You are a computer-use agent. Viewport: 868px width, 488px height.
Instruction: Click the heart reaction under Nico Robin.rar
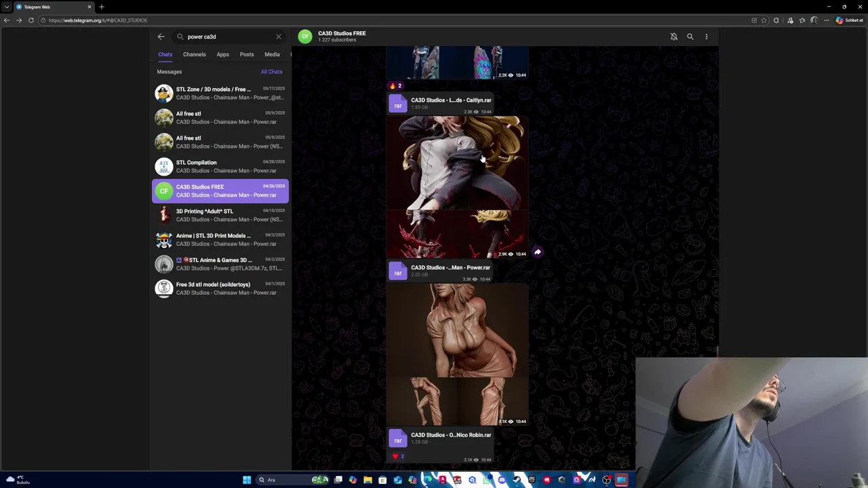[x=398, y=456]
